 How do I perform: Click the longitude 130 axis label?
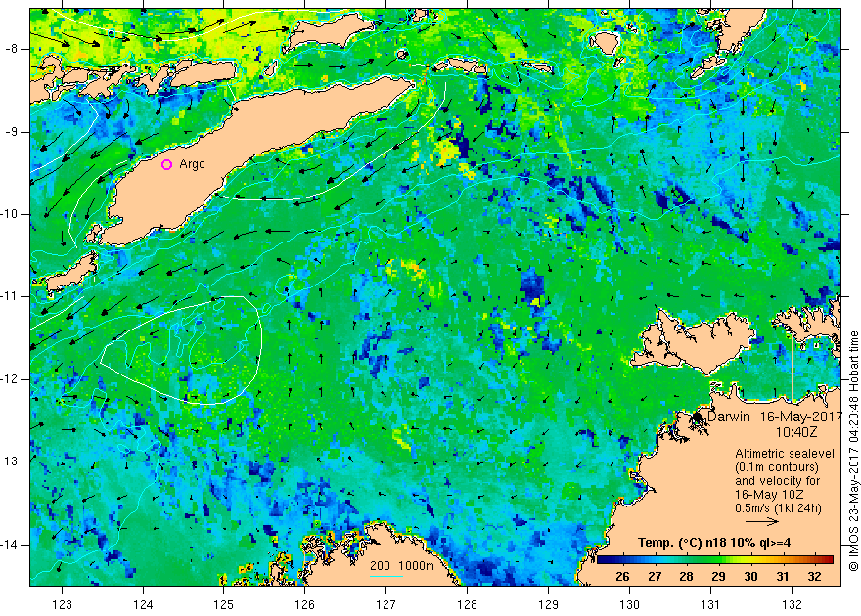629,605
